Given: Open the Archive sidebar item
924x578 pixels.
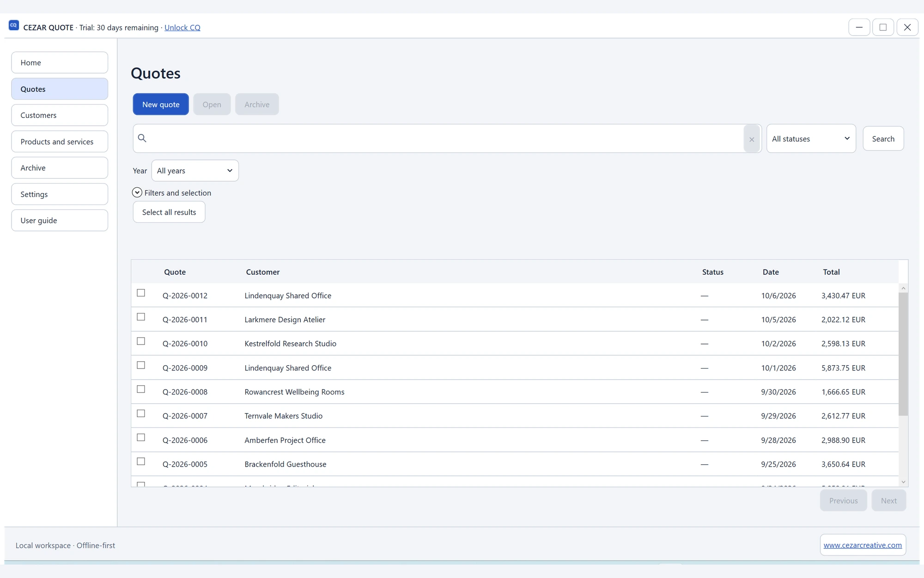Looking at the screenshot, I should 60,168.
